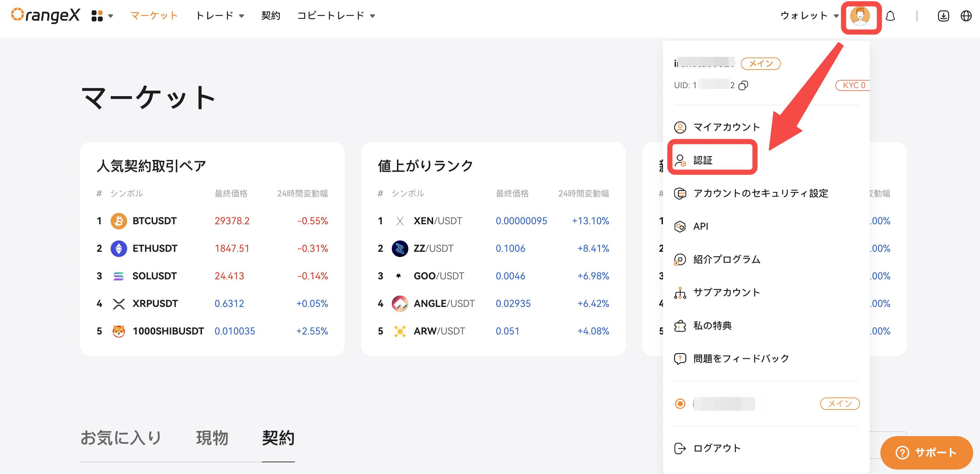980x474 pixels.
Task: Switch to the お気に入り tab
Action: (121, 438)
